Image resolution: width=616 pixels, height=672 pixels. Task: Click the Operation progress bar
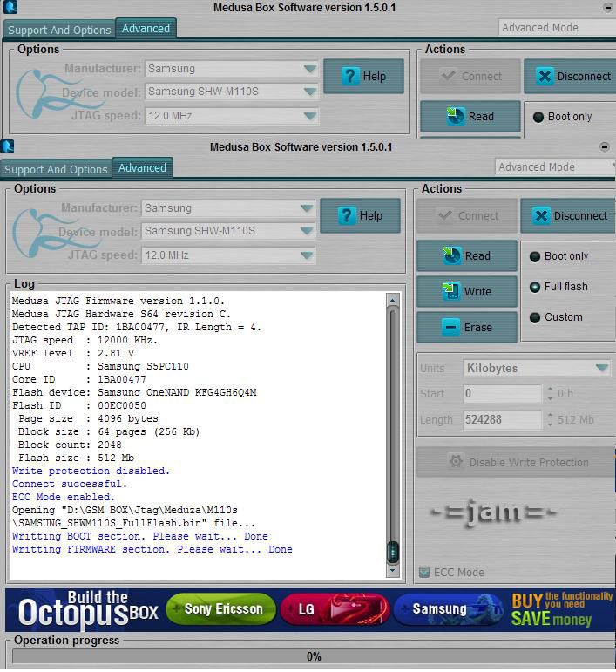pos(314,656)
